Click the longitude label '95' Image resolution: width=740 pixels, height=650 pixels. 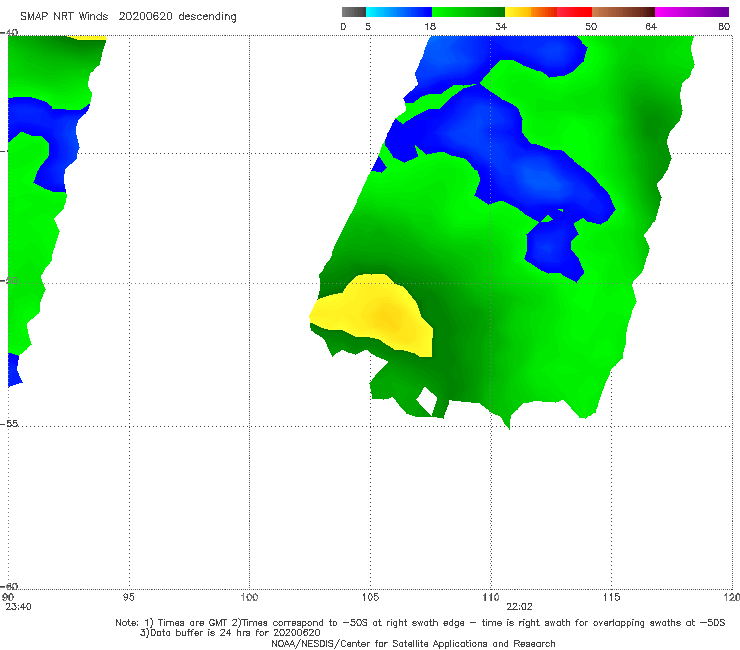click(128, 597)
